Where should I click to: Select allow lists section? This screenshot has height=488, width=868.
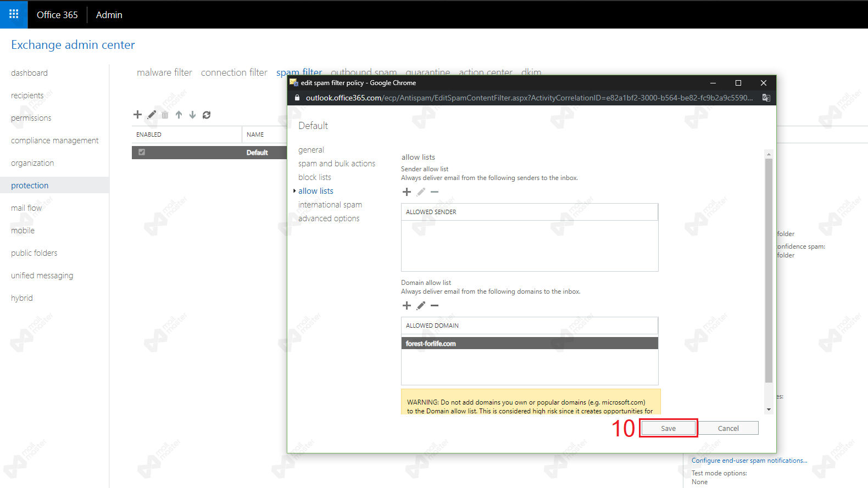pyautogui.click(x=316, y=191)
